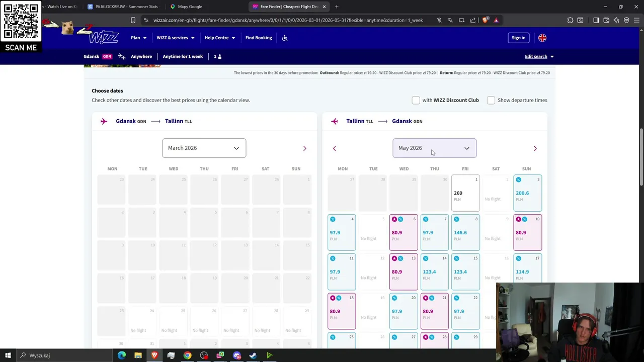Open accessibility options icon in header

285,38
